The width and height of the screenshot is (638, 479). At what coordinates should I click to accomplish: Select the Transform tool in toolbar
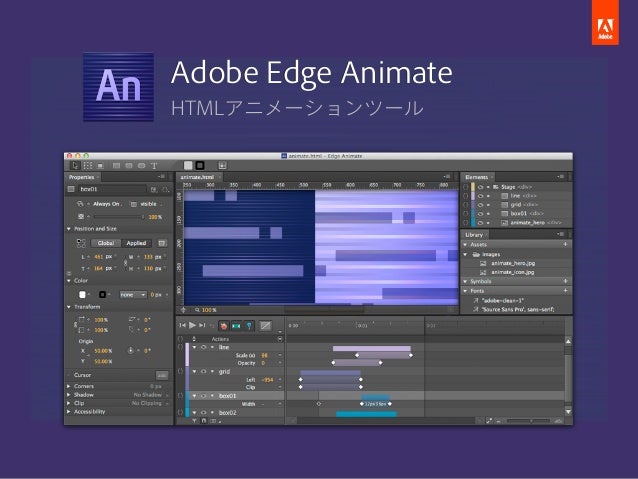(x=87, y=166)
